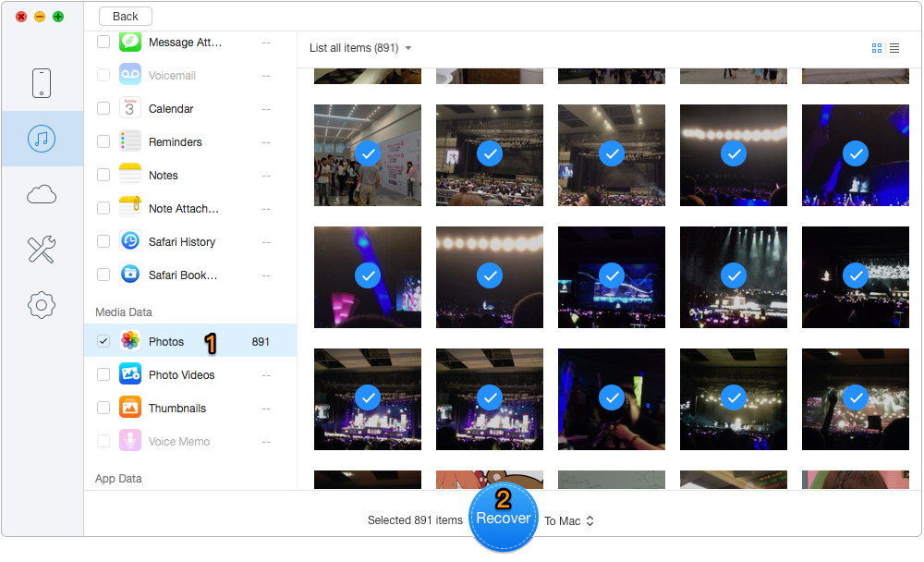
Task: Select the iTunes music note sidebar icon
Action: click(x=42, y=139)
